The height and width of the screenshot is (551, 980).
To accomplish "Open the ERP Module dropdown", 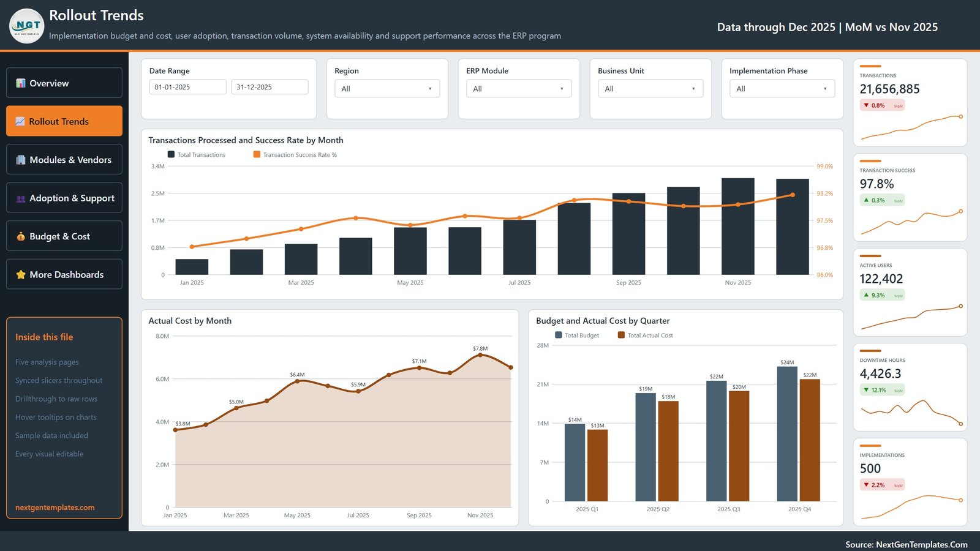I will tap(519, 89).
